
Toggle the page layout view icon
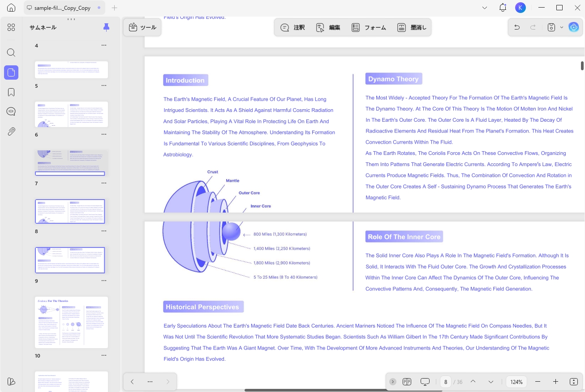point(407,382)
